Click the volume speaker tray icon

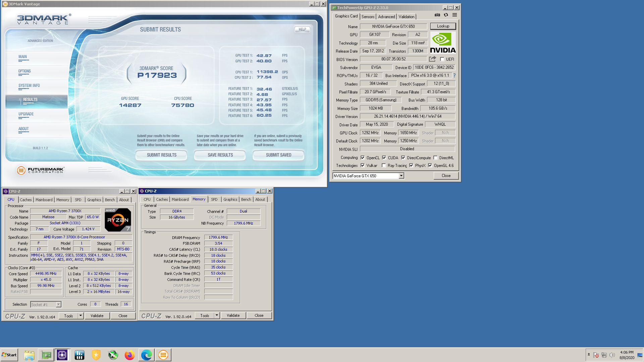612,355
